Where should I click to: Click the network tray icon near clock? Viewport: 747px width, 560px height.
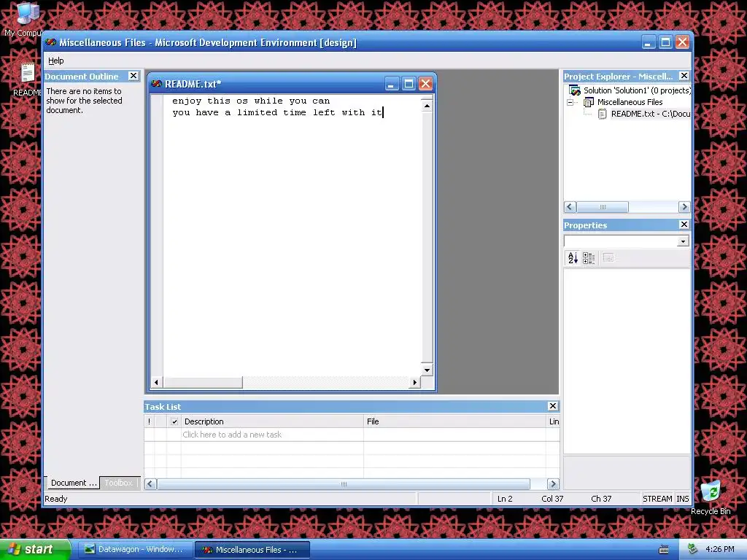click(x=693, y=549)
